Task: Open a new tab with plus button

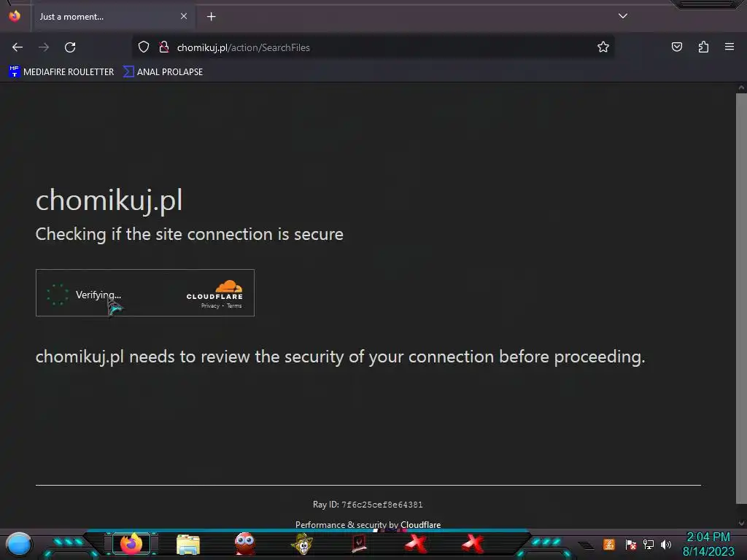Action: 211,17
